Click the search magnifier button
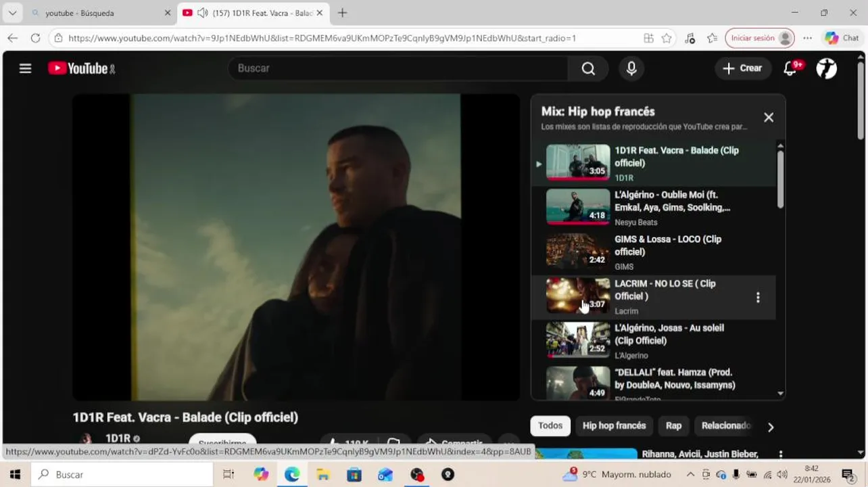Viewport: 868px width, 487px height. tap(588, 68)
